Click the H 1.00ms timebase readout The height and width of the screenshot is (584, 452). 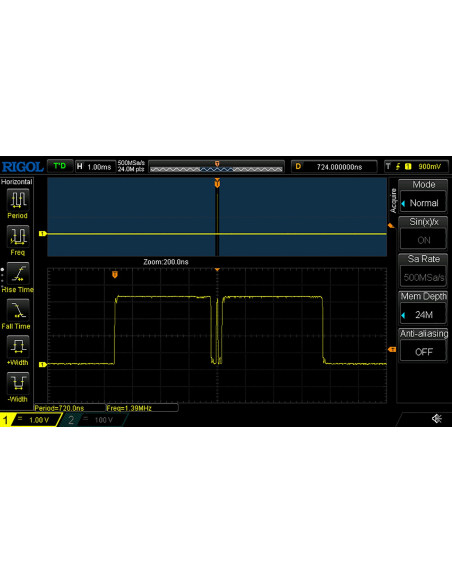[95, 166]
